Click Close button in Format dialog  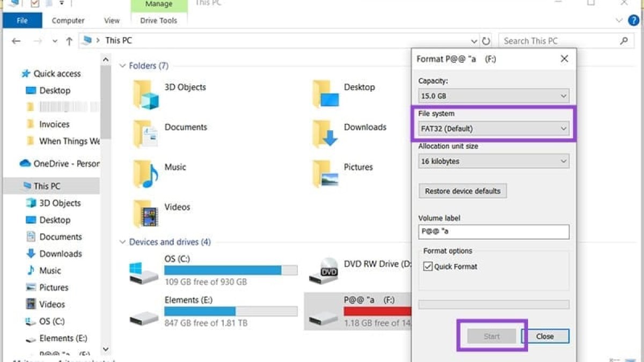545,336
